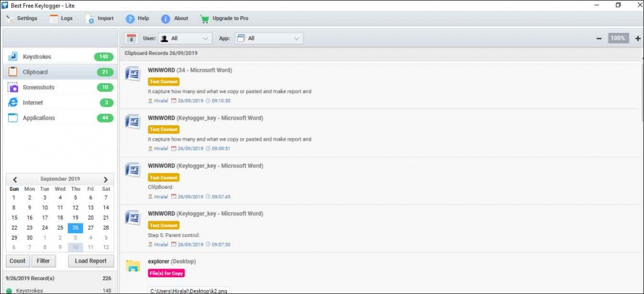The height and width of the screenshot is (294, 644).
Task: Go to next month in calendar
Action: [106, 180]
